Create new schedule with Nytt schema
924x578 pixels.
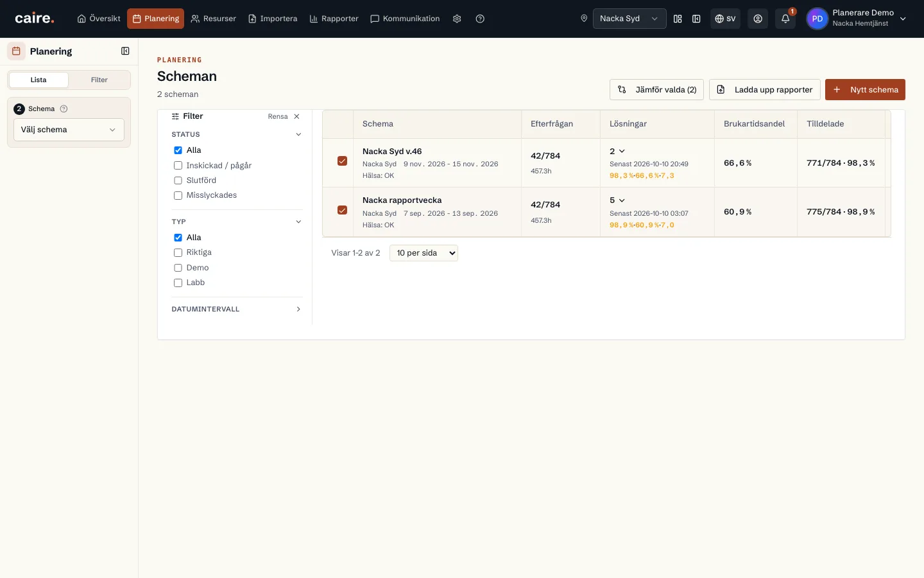click(x=865, y=89)
